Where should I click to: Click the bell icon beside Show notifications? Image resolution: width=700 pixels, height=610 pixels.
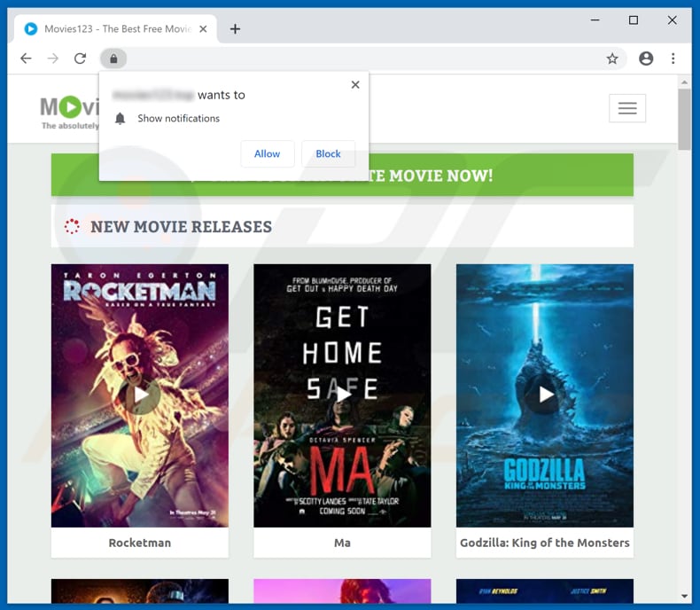point(121,118)
